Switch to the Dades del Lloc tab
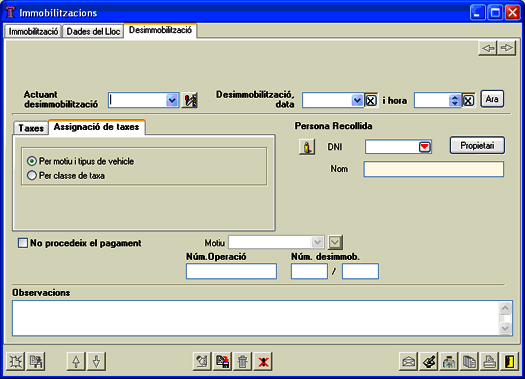 point(93,31)
